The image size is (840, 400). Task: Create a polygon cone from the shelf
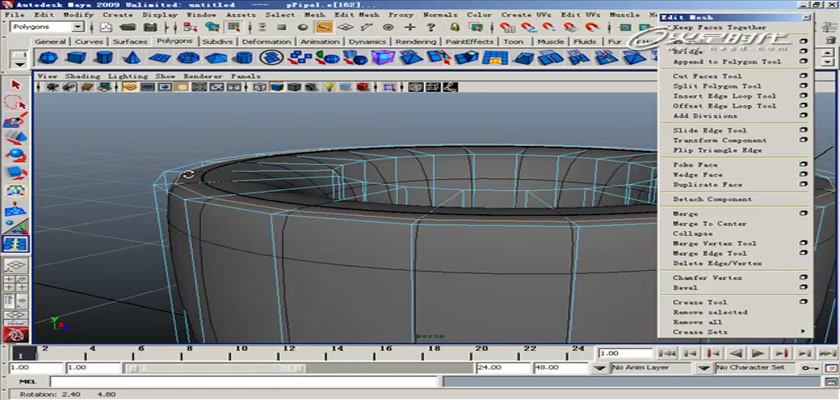click(x=132, y=57)
